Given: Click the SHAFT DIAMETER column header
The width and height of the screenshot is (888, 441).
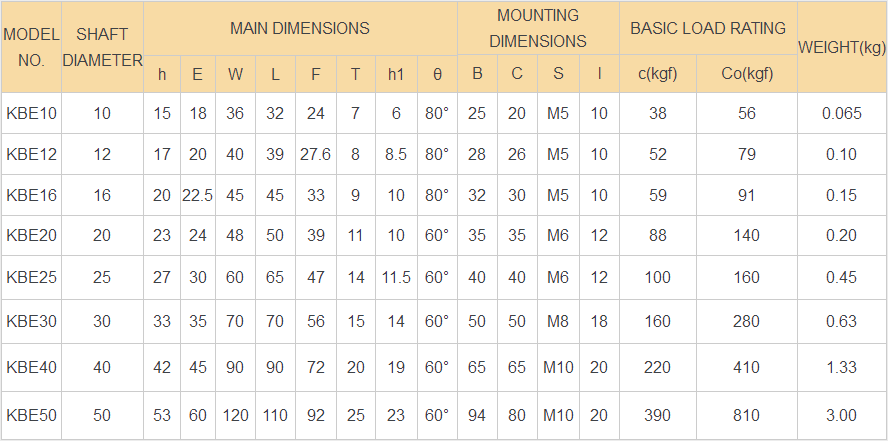Looking at the screenshot, I should [103, 48].
